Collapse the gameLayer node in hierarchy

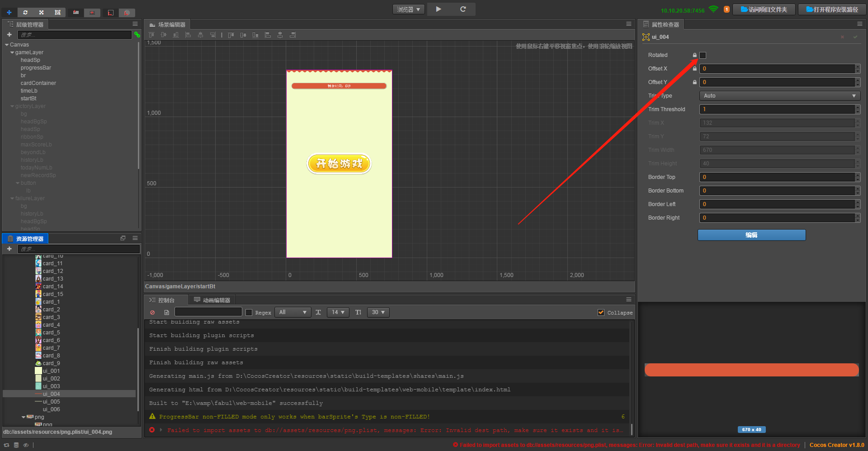coord(12,52)
